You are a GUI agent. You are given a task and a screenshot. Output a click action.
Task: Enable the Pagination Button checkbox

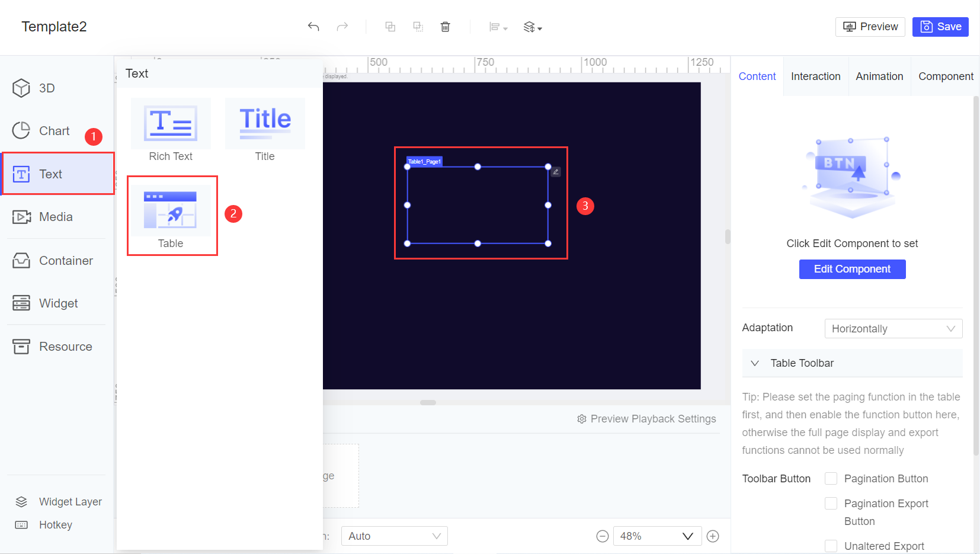coord(831,478)
